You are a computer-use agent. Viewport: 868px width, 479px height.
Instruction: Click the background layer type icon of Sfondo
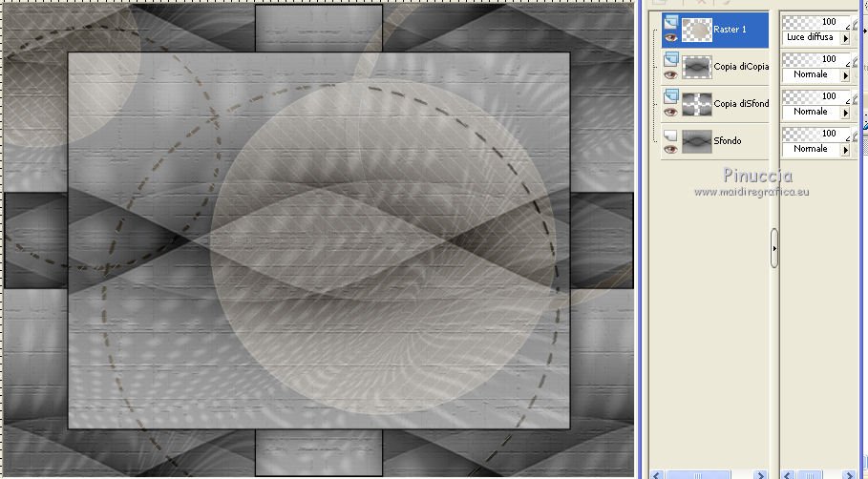671,135
